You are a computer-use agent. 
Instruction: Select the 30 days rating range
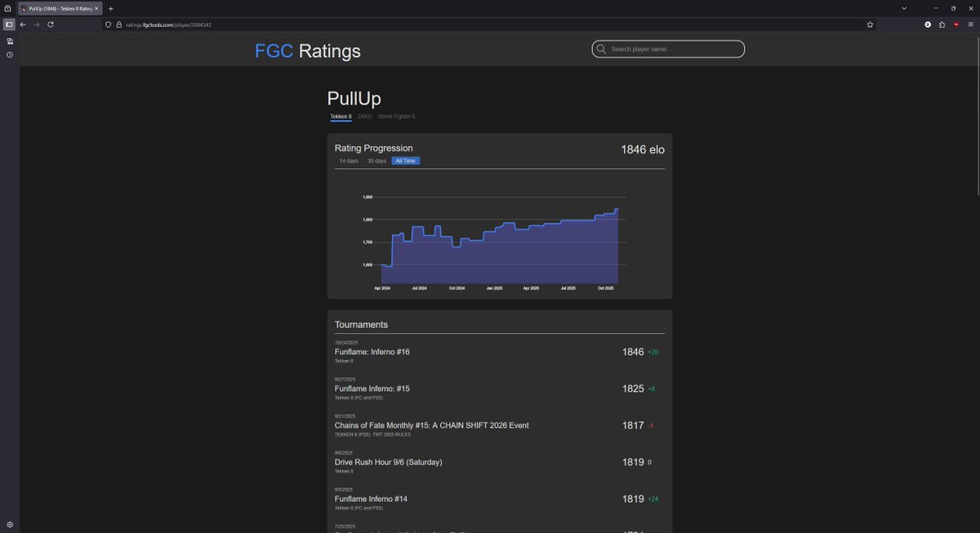point(376,161)
